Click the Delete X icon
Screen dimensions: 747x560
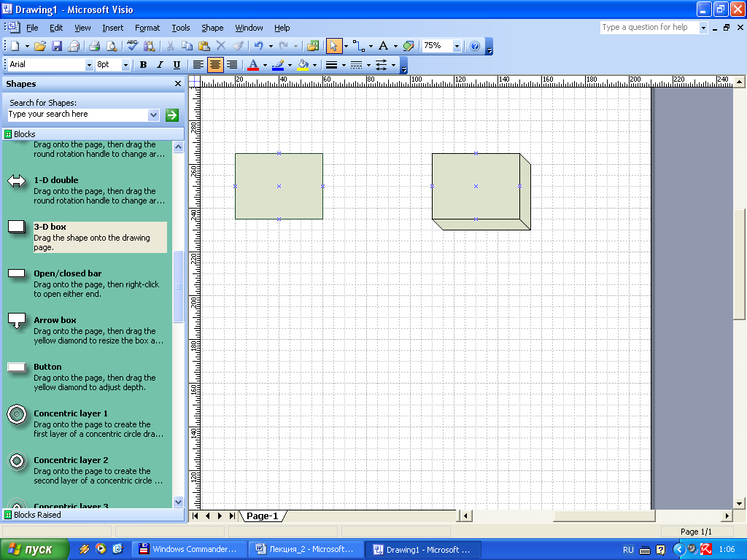coord(220,46)
